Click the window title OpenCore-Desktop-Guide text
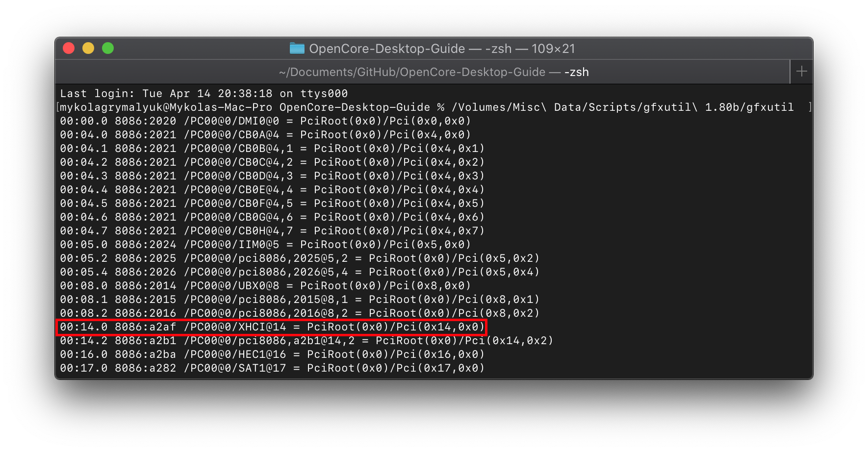Image resolution: width=868 pixels, height=452 pixels. coord(387,49)
